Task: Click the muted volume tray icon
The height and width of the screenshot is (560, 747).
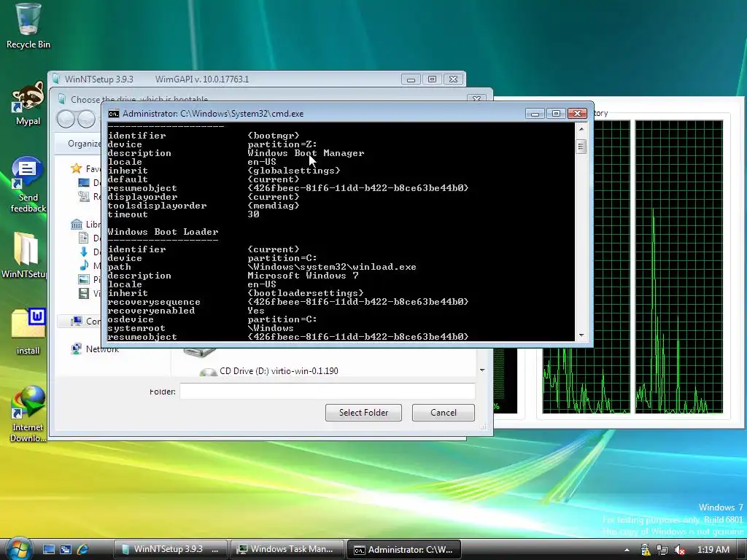Action: pyautogui.click(x=679, y=550)
